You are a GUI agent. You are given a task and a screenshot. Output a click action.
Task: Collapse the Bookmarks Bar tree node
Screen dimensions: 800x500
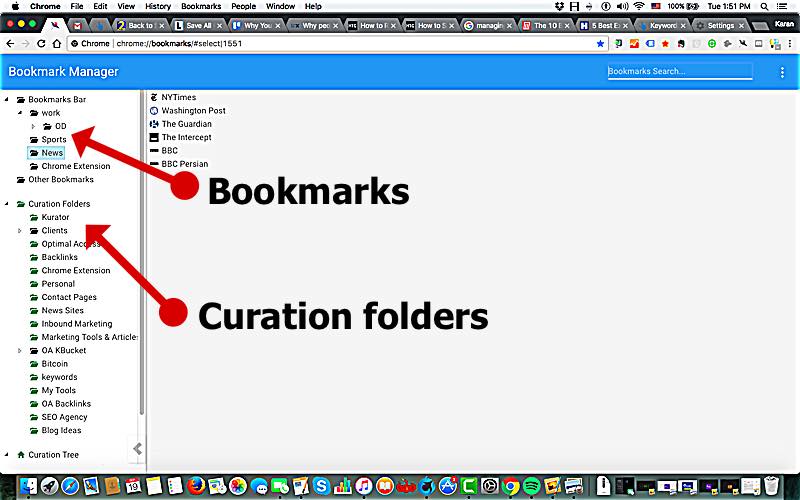(7, 99)
